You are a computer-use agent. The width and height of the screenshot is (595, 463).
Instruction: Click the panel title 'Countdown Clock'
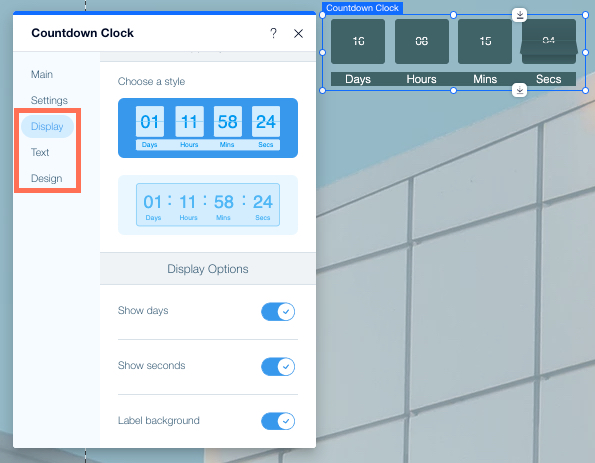(x=82, y=33)
